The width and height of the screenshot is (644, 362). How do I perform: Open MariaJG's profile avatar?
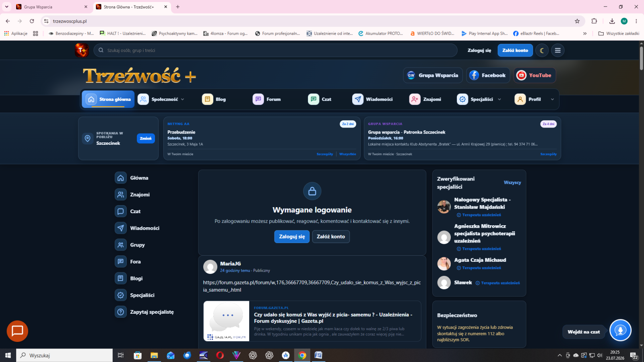click(210, 267)
